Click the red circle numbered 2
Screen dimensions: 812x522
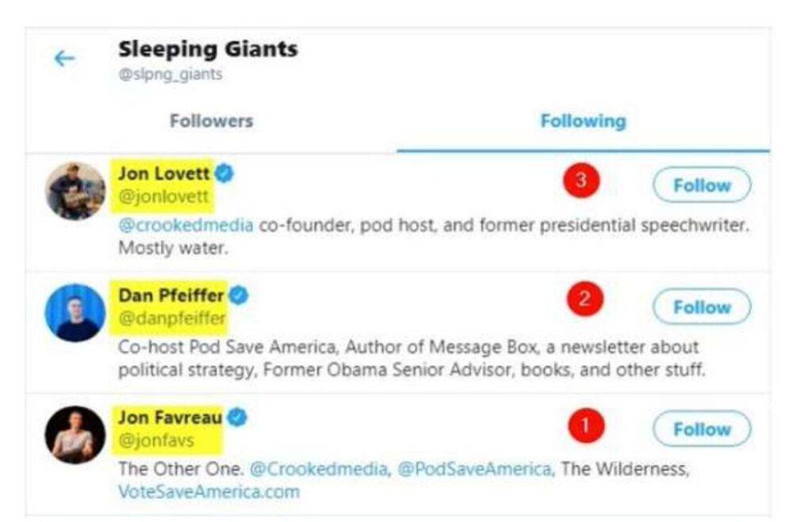point(585,299)
